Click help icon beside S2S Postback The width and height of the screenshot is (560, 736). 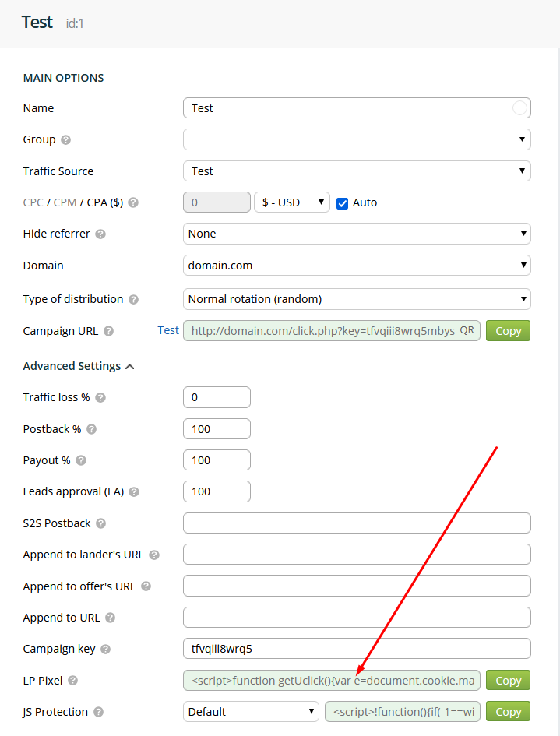pos(101,523)
